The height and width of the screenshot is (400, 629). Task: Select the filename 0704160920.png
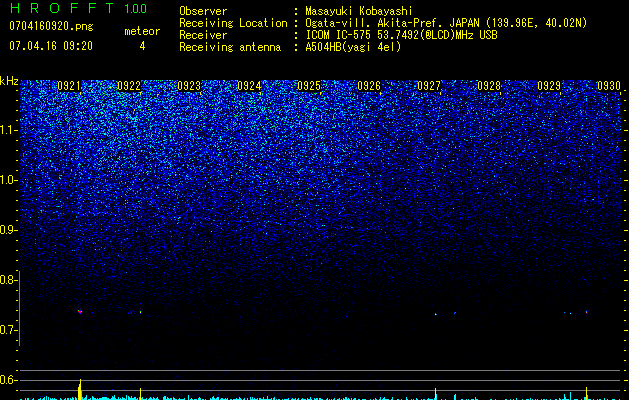click(51, 26)
